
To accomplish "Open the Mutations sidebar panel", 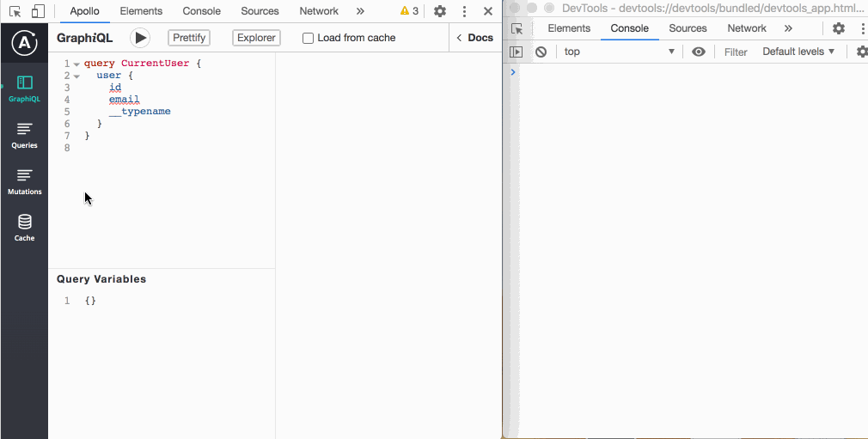I will (24, 182).
